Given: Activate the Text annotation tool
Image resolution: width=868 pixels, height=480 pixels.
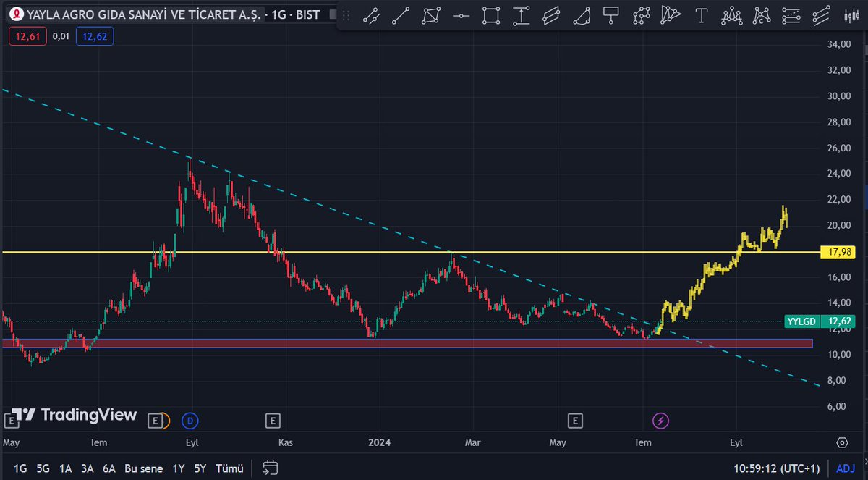Looking at the screenshot, I should tap(701, 14).
